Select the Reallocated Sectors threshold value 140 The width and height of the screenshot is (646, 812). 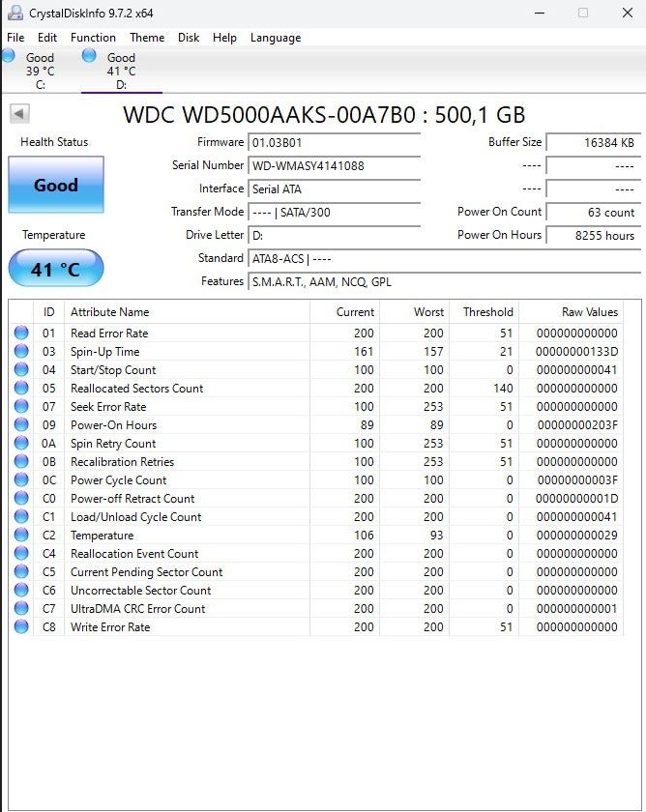(x=503, y=389)
